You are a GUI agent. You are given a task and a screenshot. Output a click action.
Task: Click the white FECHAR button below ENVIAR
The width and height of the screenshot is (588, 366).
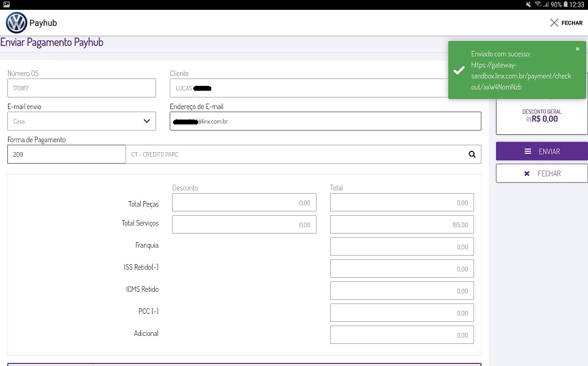542,173
